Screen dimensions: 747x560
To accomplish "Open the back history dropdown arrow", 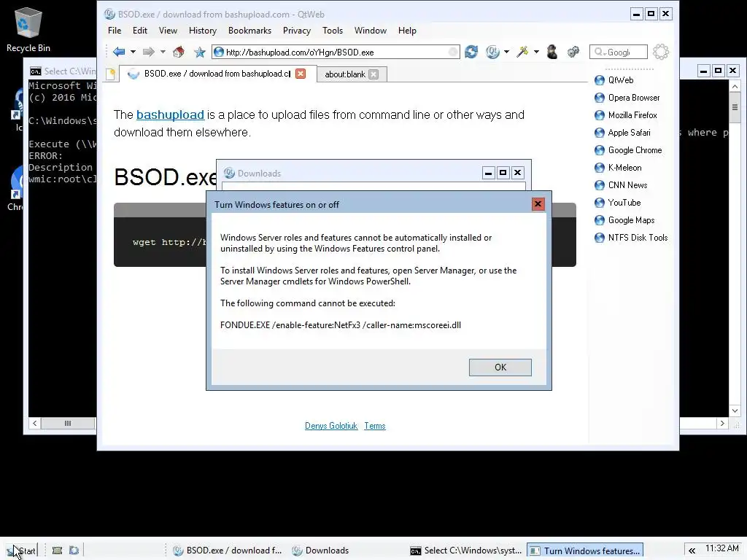I will click(x=133, y=52).
